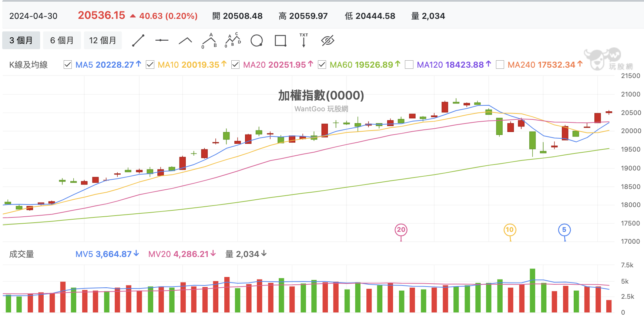Uncheck the MA60 moving average checkbox

coord(322,65)
